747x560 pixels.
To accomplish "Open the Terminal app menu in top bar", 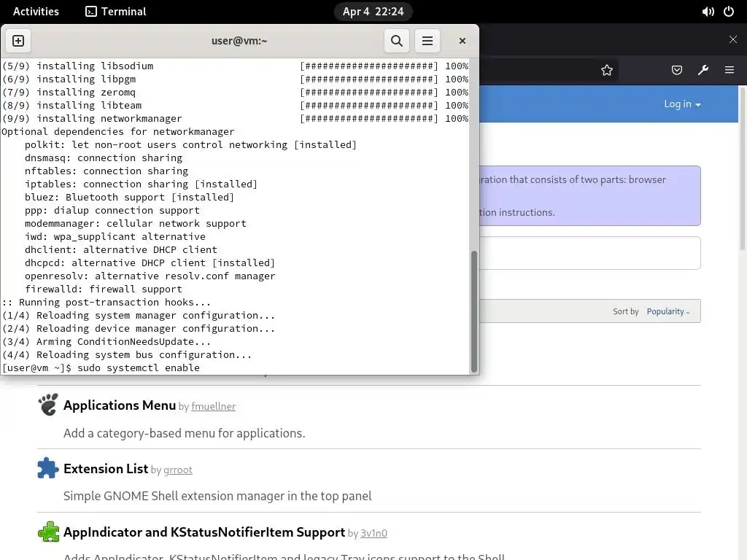I will [x=116, y=12].
